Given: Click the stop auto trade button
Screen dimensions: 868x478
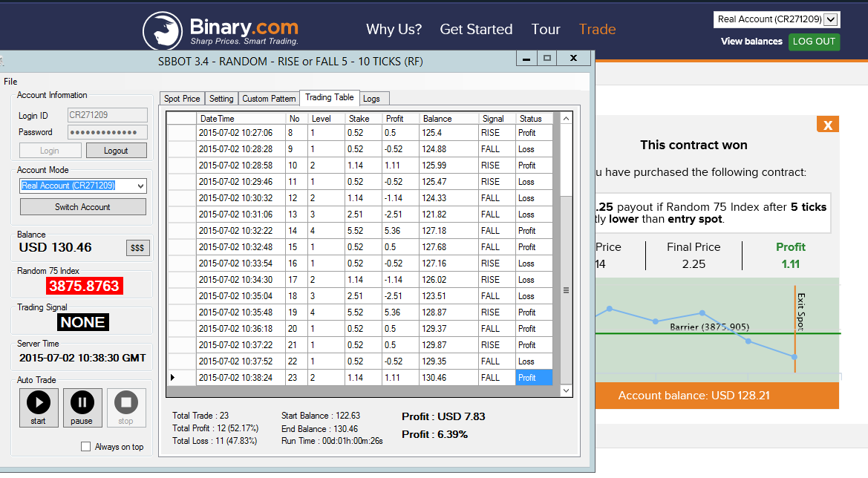Looking at the screenshot, I should (126, 407).
